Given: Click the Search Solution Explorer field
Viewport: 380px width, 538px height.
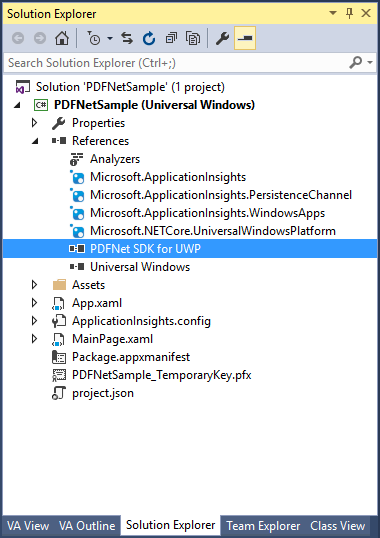Looking at the screenshot, I should tap(176, 63).
